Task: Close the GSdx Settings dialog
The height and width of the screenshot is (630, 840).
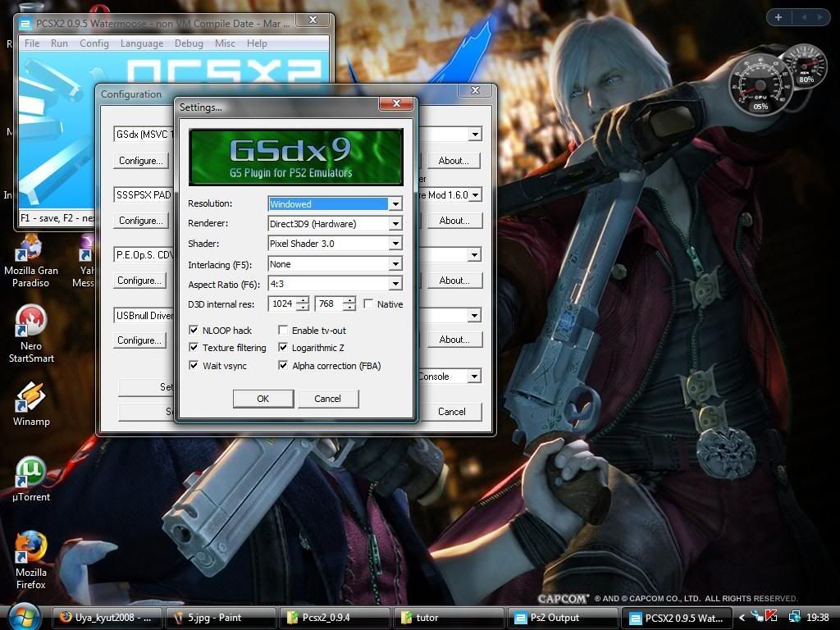Action: 396,103
